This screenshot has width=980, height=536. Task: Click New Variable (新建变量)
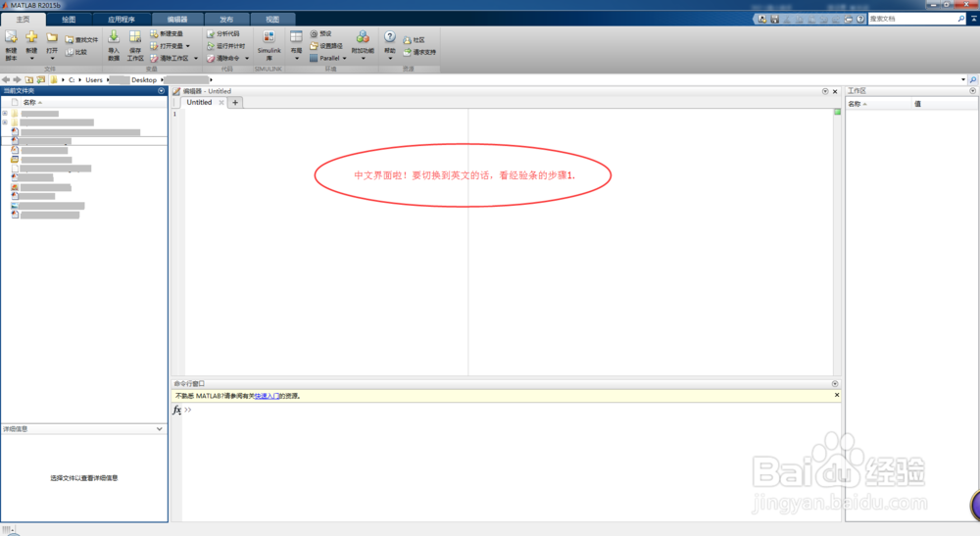[167, 33]
